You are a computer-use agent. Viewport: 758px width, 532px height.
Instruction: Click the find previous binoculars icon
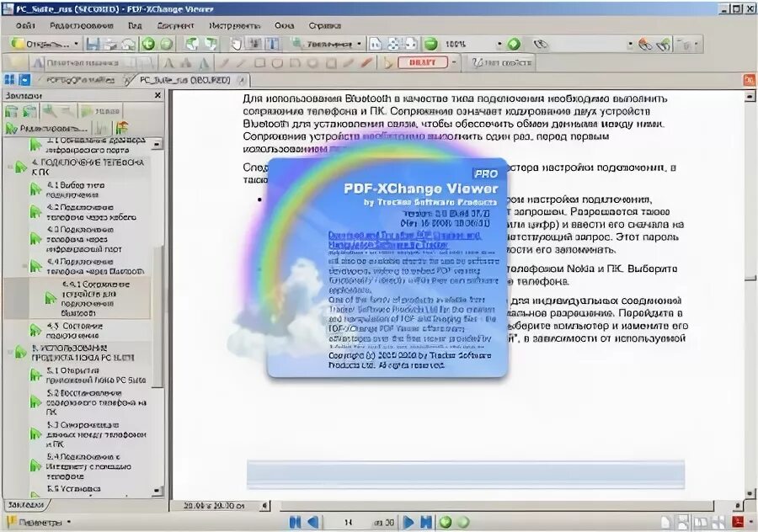(x=645, y=45)
